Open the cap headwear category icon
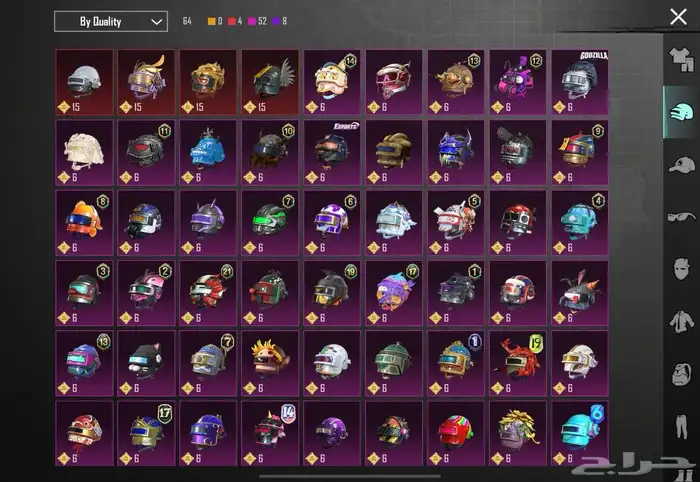Screen dimensions: 700x482 click(682, 165)
